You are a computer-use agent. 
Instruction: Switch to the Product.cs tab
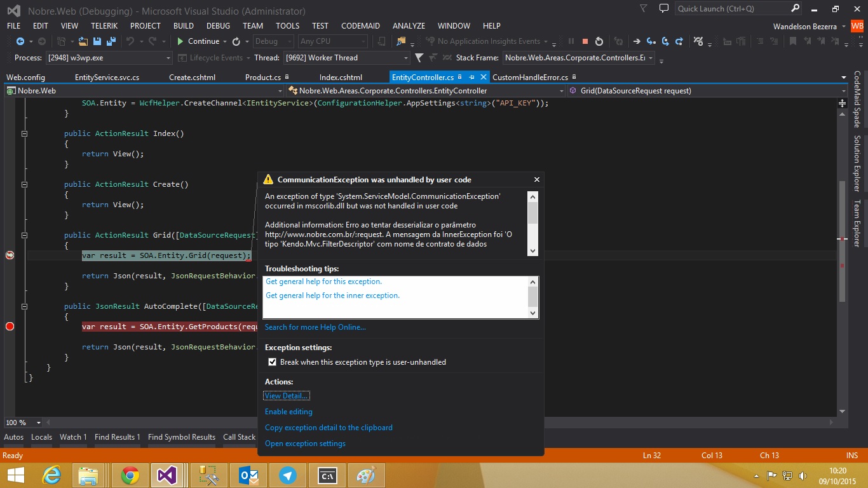click(262, 78)
